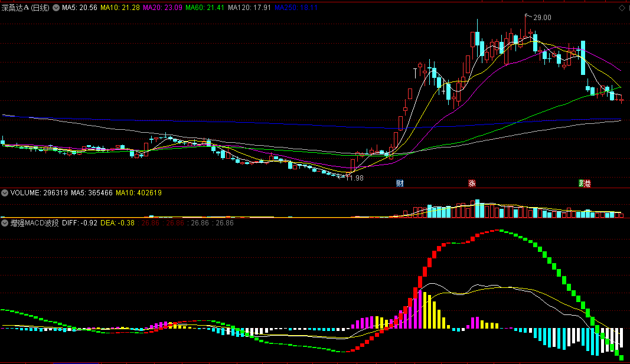This screenshot has width=630, height=364.
Task: Click the 11.98 low price label
Action: (354, 178)
